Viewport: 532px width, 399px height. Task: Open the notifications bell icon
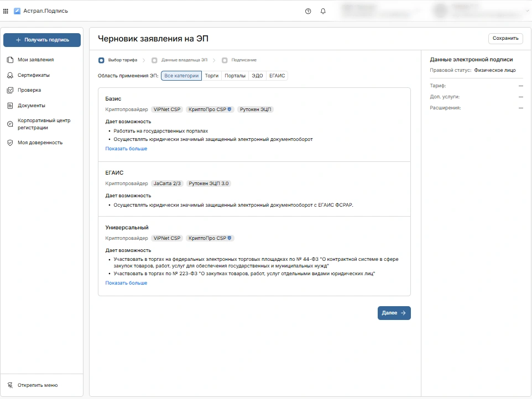click(x=323, y=11)
